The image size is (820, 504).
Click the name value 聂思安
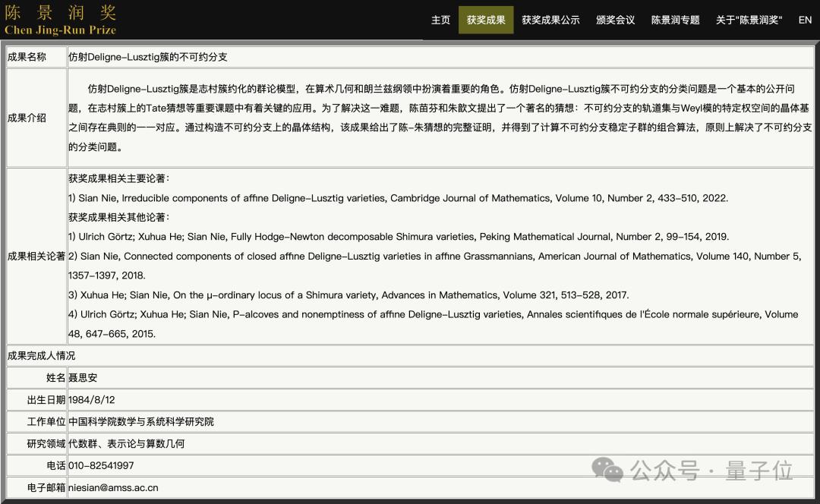point(83,377)
